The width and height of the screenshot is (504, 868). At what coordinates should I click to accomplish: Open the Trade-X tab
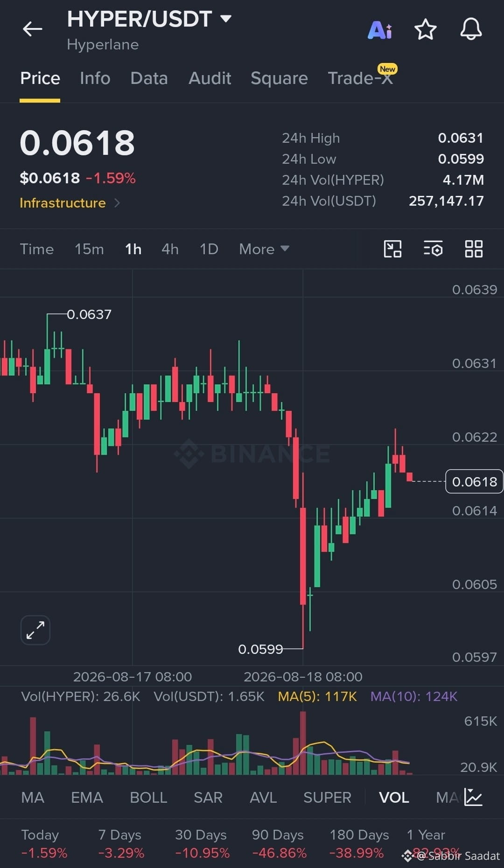click(360, 78)
